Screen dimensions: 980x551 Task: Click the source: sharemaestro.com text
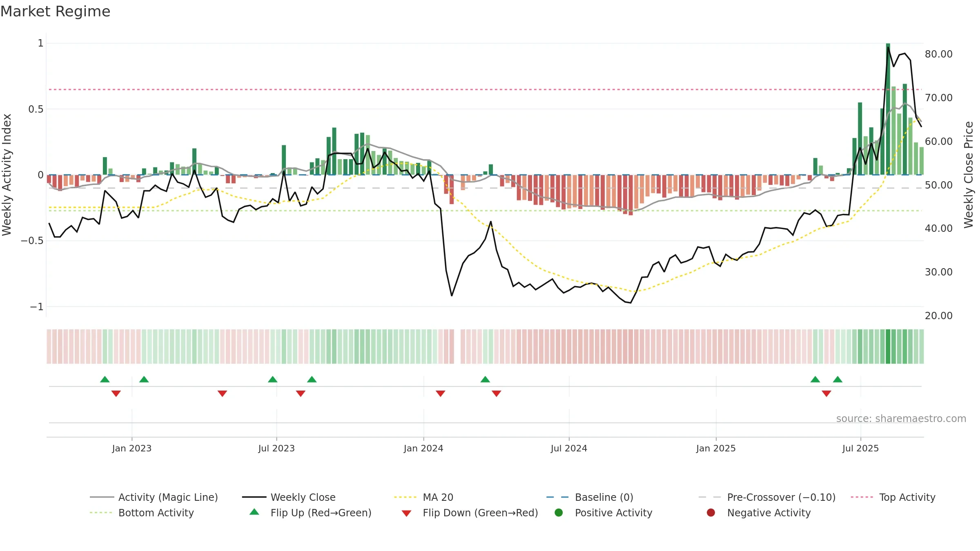901,419
